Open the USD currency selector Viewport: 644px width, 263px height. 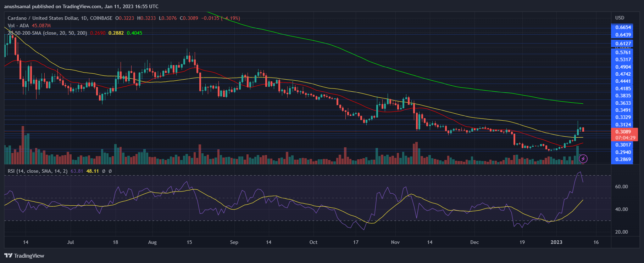(620, 18)
